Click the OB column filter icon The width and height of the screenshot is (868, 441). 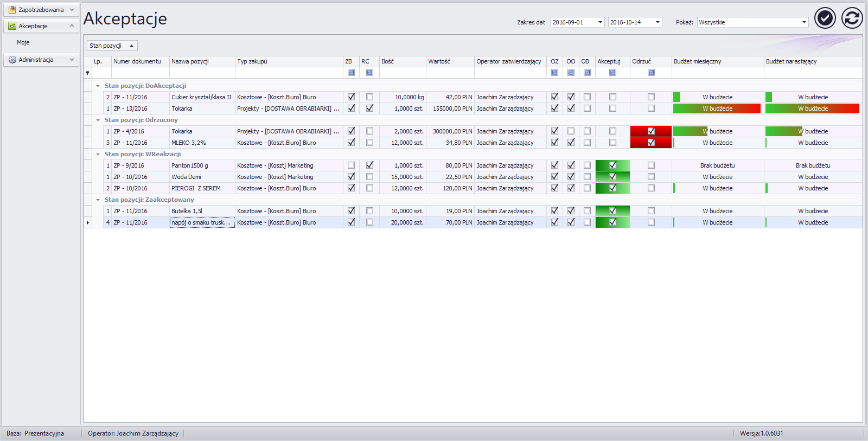point(587,73)
